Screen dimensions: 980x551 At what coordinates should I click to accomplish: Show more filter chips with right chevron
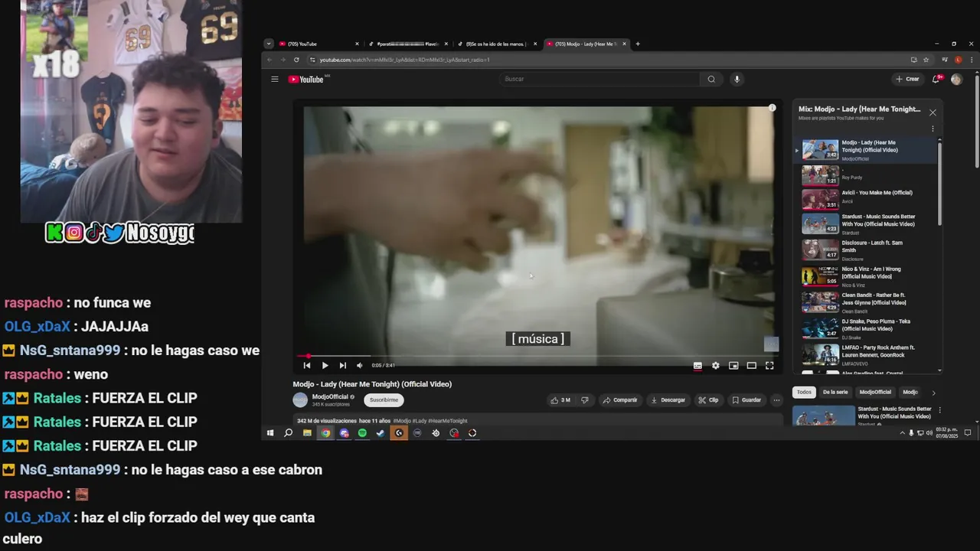pyautogui.click(x=933, y=393)
